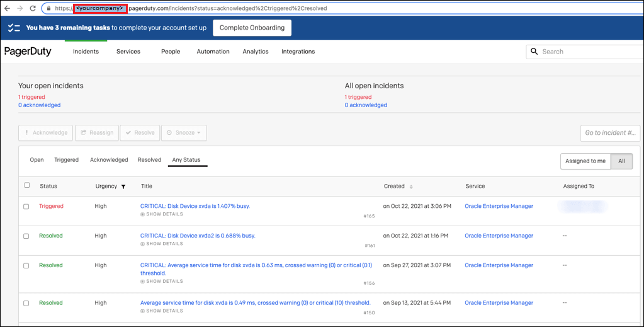The image size is (644, 327).
Task: Expand SHOW DETAILS for incident #161
Action: (x=162, y=244)
